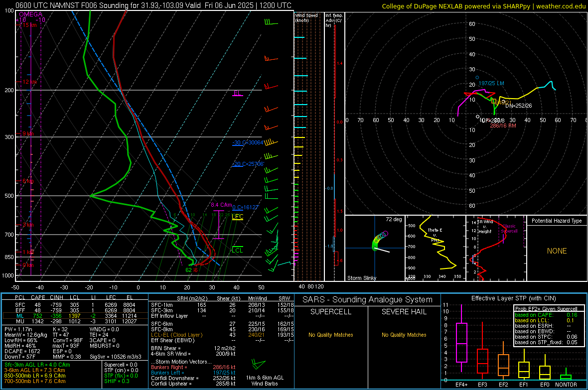Click the College of DuPage NEXLAB credit text
The width and height of the screenshot is (588, 390).
click(484, 6)
